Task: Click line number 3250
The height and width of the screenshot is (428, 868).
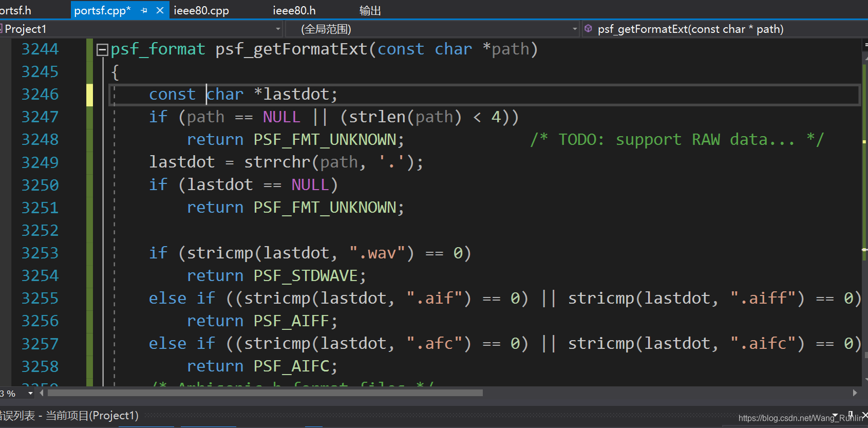Action: coord(40,185)
